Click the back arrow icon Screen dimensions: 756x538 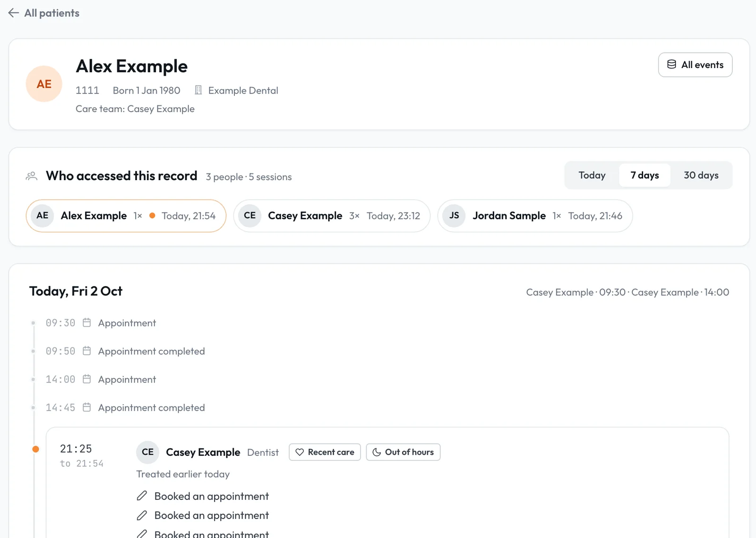(x=14, y=13)
